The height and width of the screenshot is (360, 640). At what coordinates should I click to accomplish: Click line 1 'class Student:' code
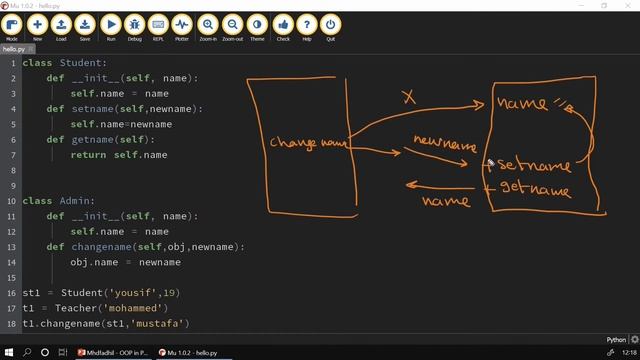tap(64, 63)
